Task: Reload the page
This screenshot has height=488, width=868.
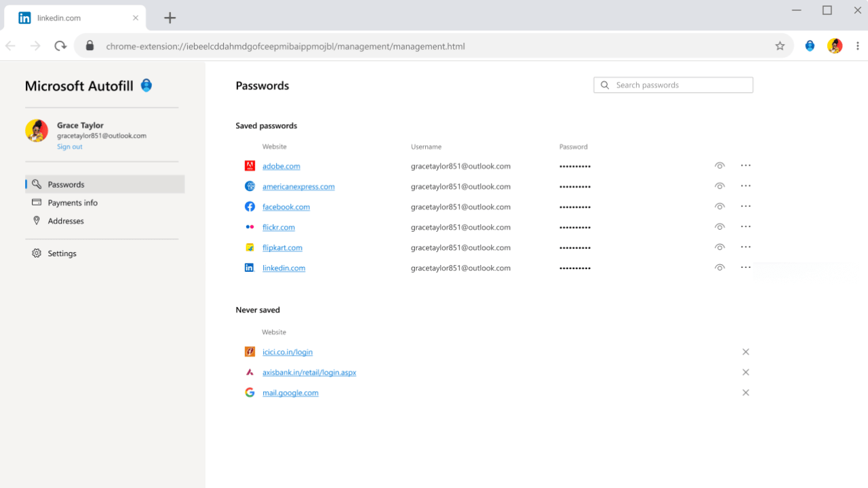Action: pyautogui.click(x=60, y=46)
